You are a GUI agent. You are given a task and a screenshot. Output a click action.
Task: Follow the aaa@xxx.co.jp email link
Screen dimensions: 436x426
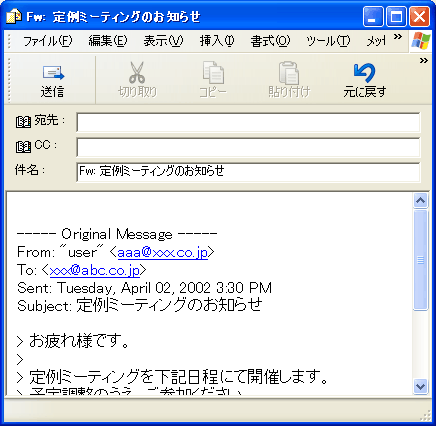click(x=163, y=252)
